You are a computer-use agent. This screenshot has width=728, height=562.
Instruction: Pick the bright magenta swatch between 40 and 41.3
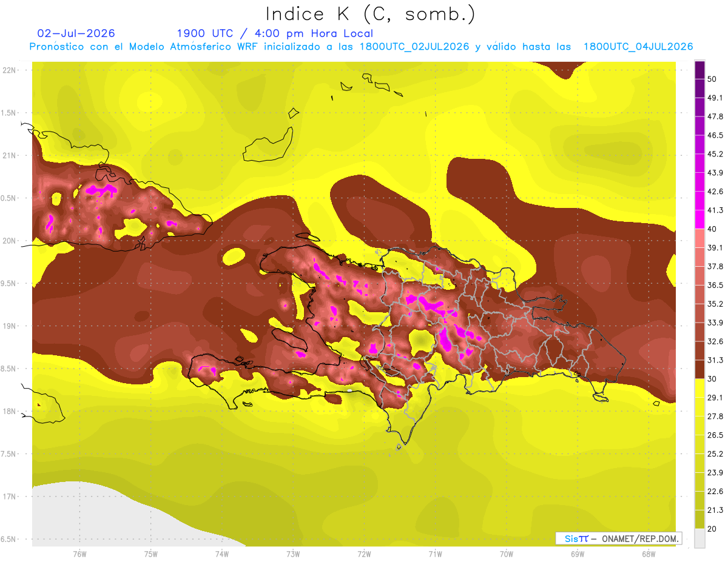coord(699,219)
